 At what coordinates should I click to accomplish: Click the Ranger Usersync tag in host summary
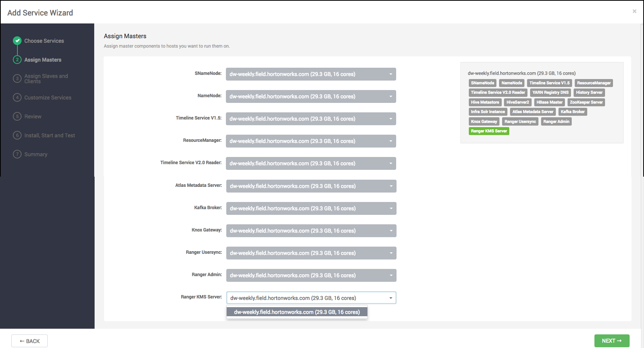520,121
